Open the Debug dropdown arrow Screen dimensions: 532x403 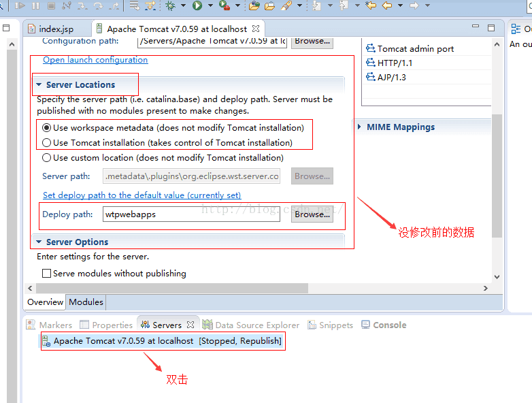pos(183,5)
